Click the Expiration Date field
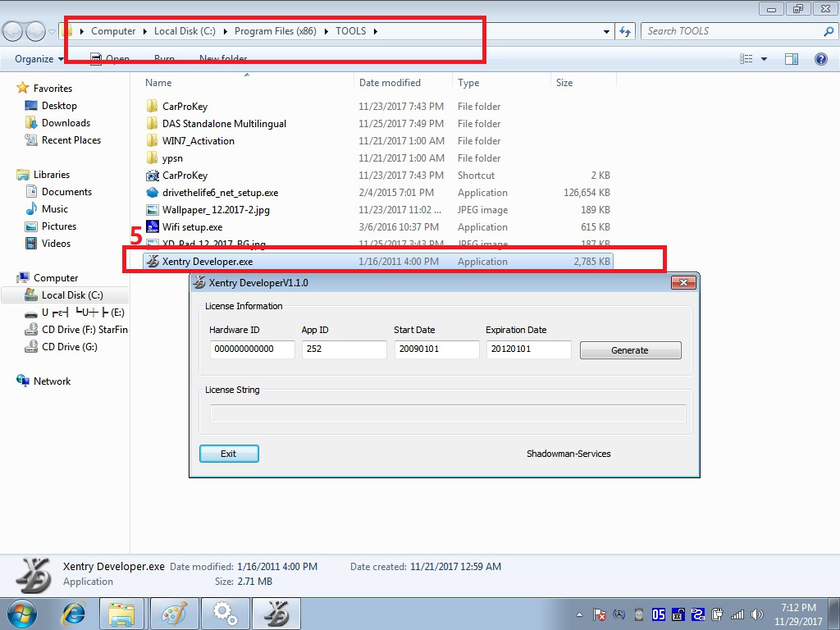The image size is (840, 630). coord(528,349)
